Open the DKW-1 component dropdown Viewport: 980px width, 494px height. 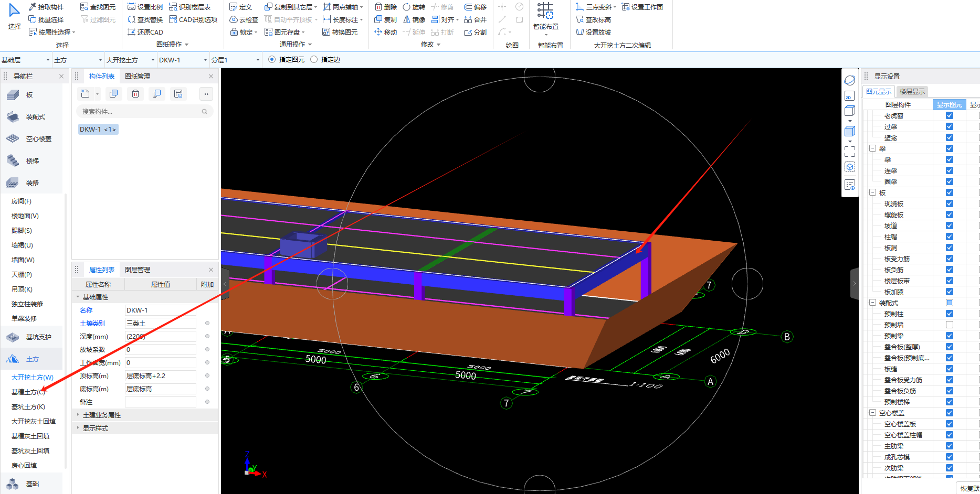click(x=183, y=60)
